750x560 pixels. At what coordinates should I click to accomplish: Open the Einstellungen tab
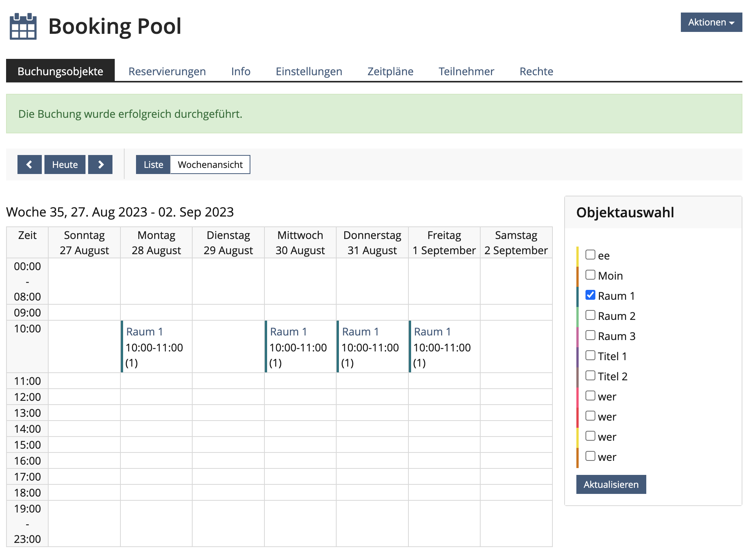tap(309, 71)
